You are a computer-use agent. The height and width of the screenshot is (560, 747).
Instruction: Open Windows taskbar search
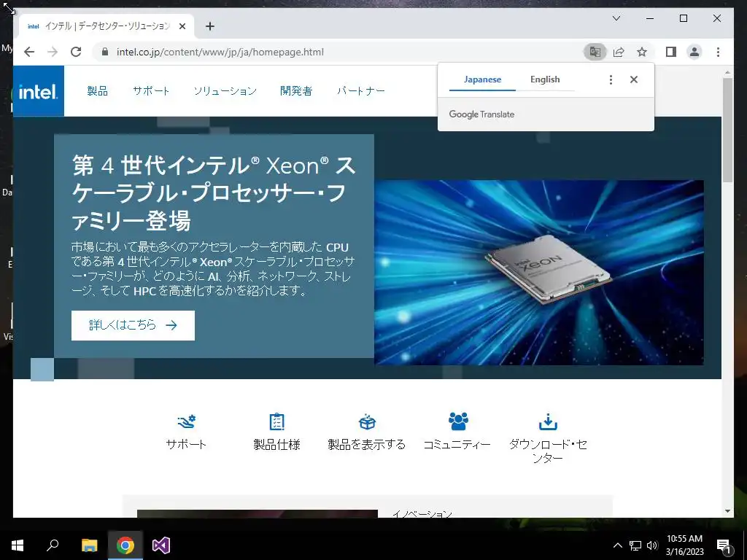pos(53,545)
